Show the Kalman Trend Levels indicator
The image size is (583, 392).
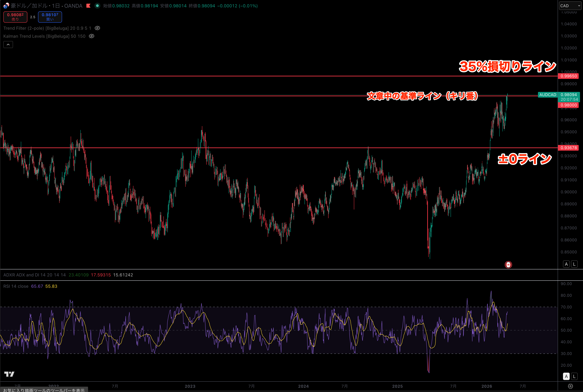click(92, 36)
